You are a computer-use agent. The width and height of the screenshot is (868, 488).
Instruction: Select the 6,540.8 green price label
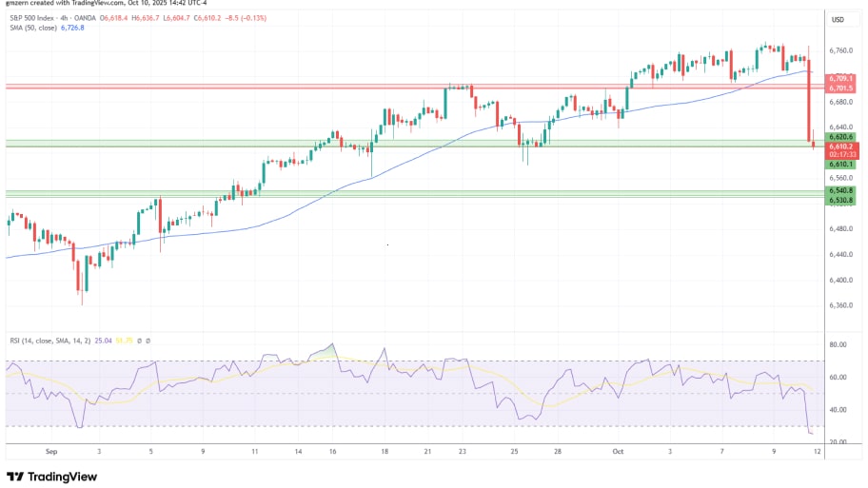coord(840,190)
